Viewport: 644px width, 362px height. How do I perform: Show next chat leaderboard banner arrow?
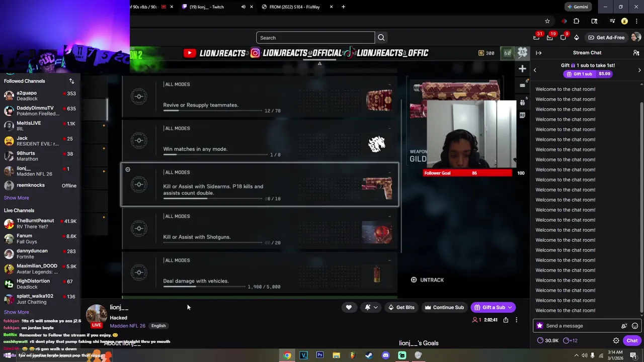coord(639,70)
